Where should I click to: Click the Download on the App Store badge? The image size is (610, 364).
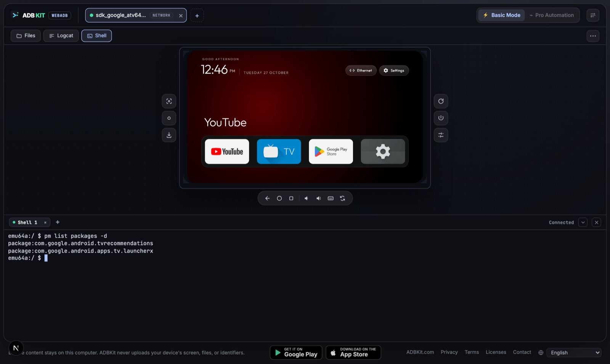point(353,353)
